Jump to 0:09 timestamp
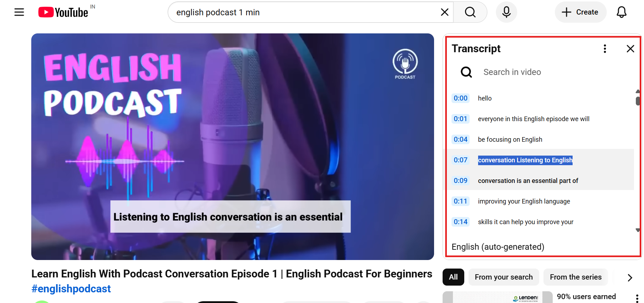The image size is (644, 303). (x=461, y=180)
